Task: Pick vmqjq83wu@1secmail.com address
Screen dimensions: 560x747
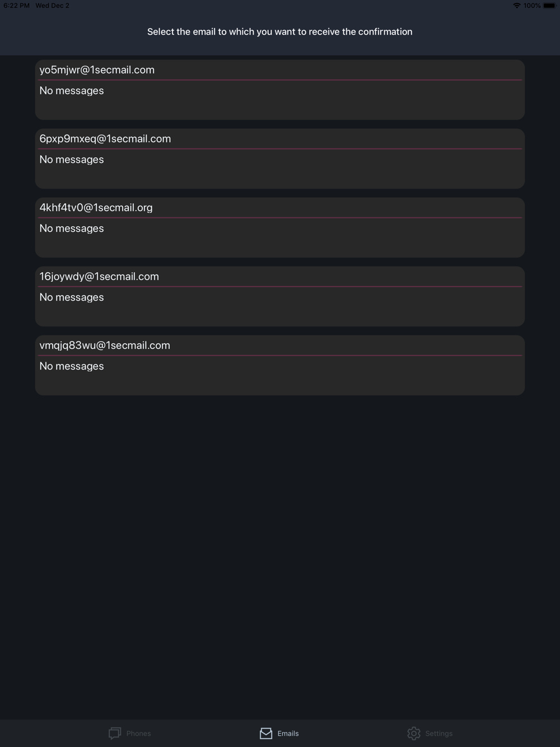Action: [x=105, y=346]
